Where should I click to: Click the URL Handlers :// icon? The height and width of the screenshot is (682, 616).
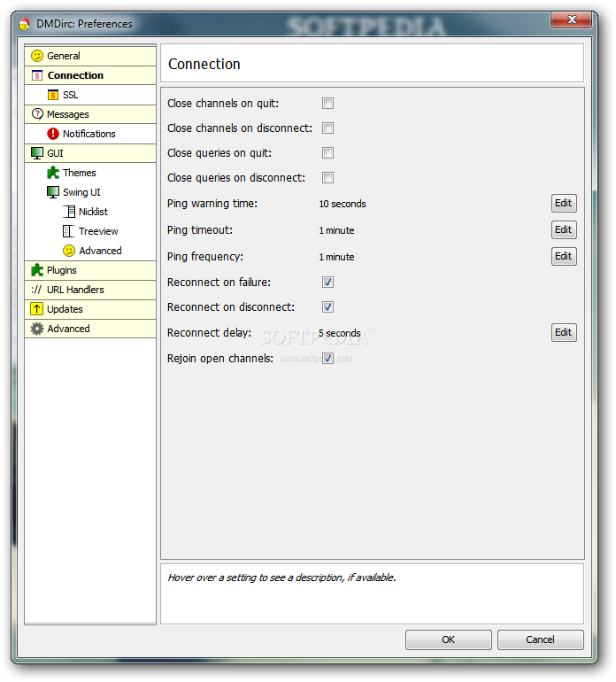coord(36,290)
